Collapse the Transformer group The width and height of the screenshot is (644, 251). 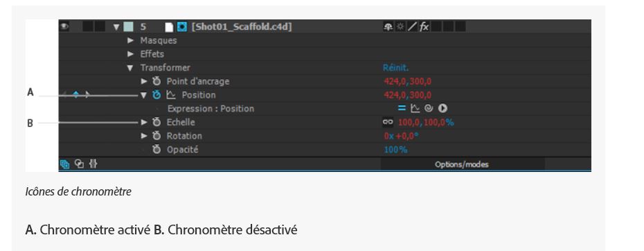click(131, 68)
